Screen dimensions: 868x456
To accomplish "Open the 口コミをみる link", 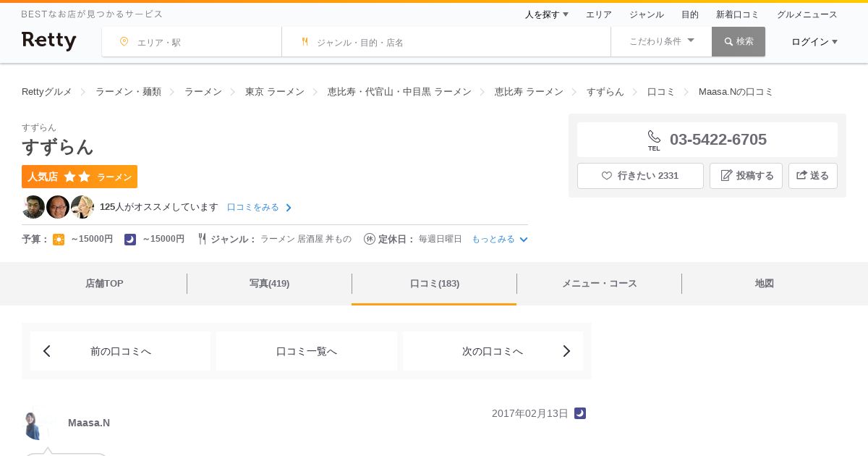I will [x=259, y=208].
